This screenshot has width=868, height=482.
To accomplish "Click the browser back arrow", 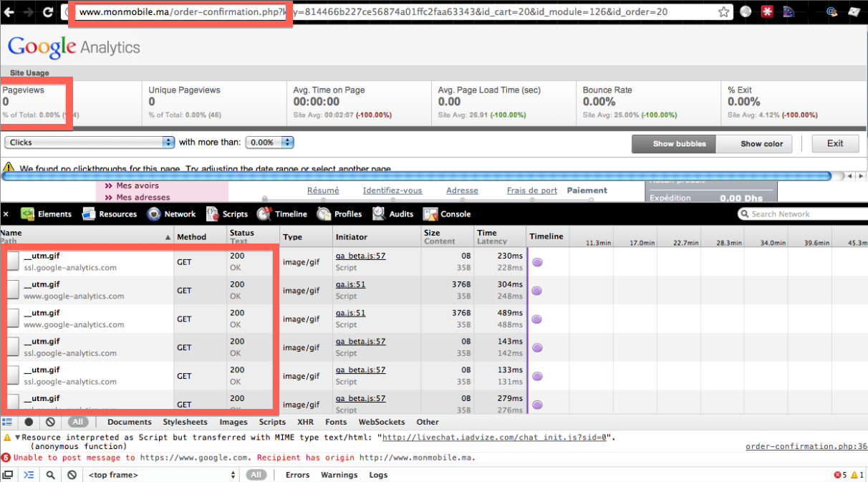I will [8, 11].
